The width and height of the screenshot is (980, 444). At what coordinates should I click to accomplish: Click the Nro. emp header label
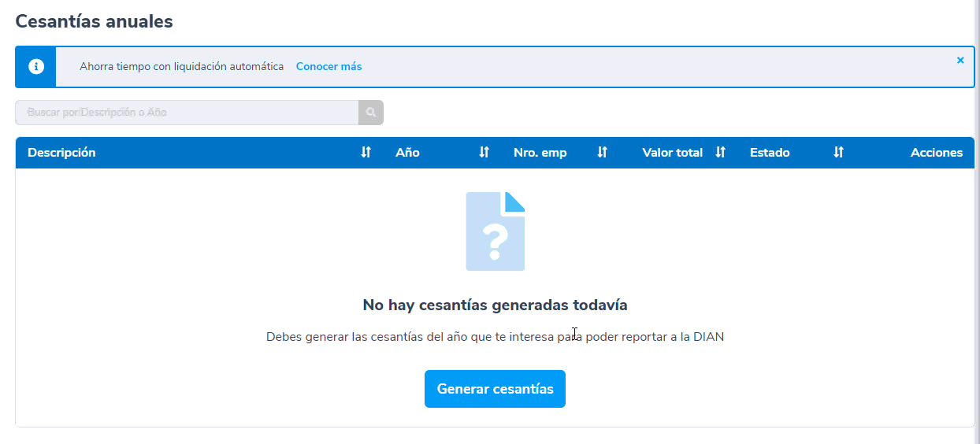pyautogui.click(x=540, y=153)
